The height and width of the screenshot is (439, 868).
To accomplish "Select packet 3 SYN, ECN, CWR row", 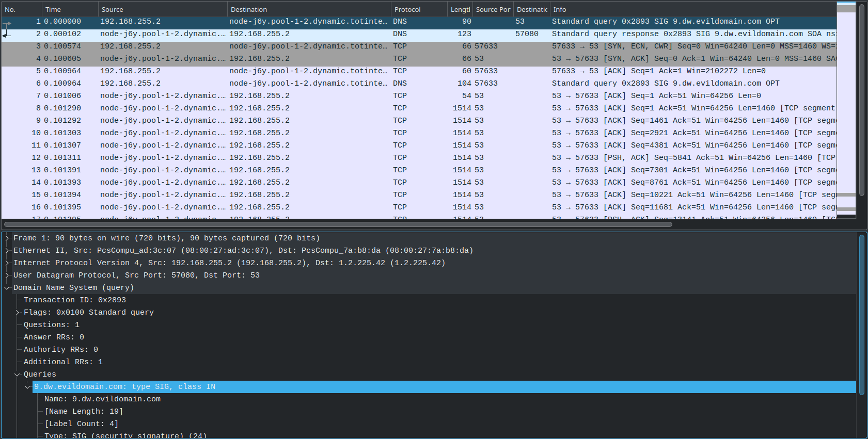I will 419,46.
